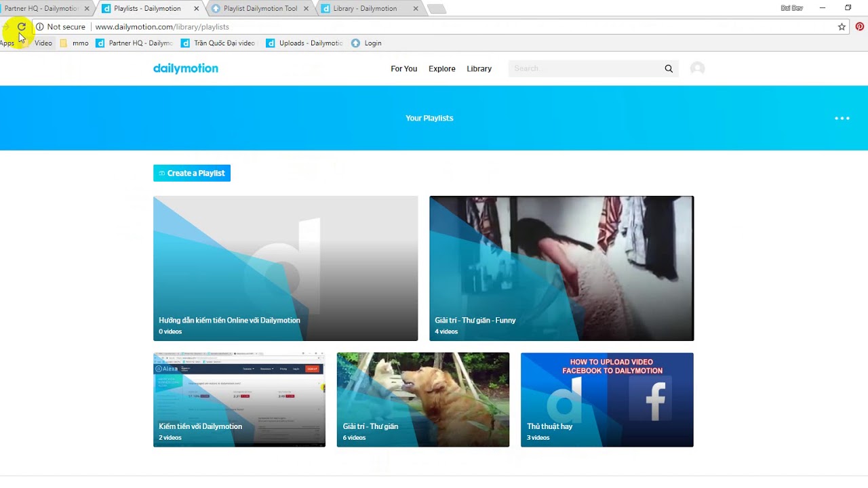This screenshot has height=488, width=868.
Task: Click the 3 videos count text
Action: (x=538, y=438)
